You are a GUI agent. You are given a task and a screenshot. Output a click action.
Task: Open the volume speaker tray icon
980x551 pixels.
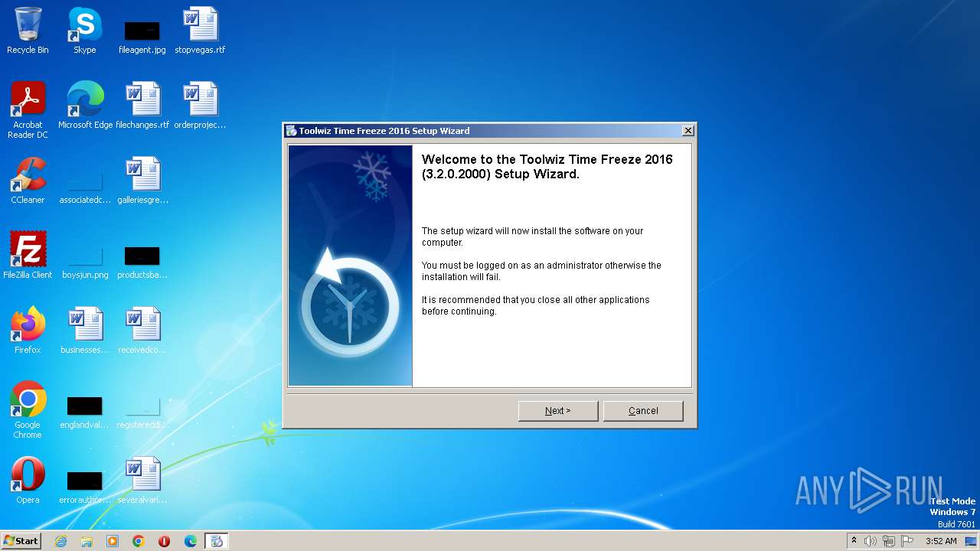pos(871,541)
